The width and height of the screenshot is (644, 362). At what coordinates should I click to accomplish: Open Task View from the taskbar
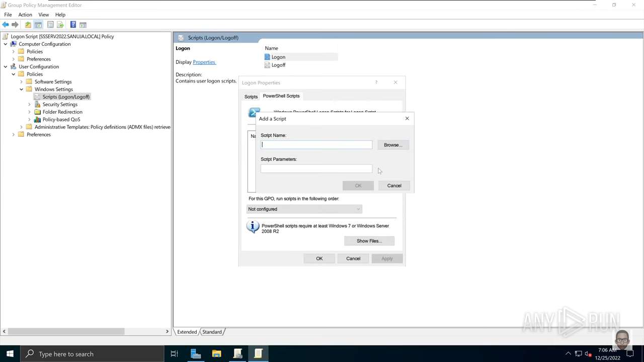tap(174, 354)
